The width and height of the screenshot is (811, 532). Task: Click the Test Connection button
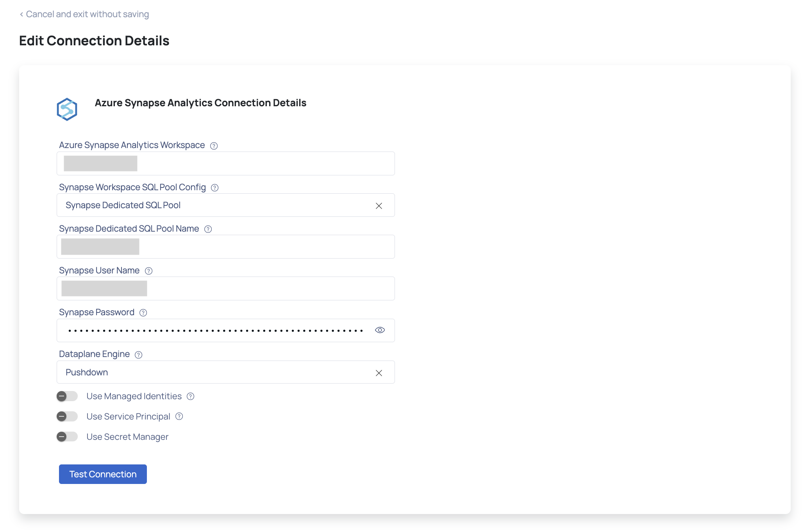click(103, 474)
